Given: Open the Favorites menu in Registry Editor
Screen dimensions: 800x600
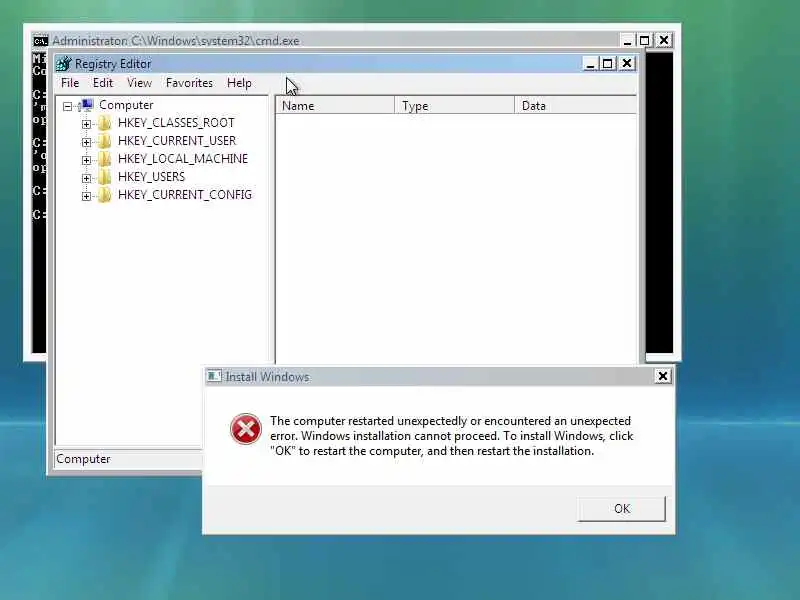Looking at the screenshot, I should coord(189,83).
